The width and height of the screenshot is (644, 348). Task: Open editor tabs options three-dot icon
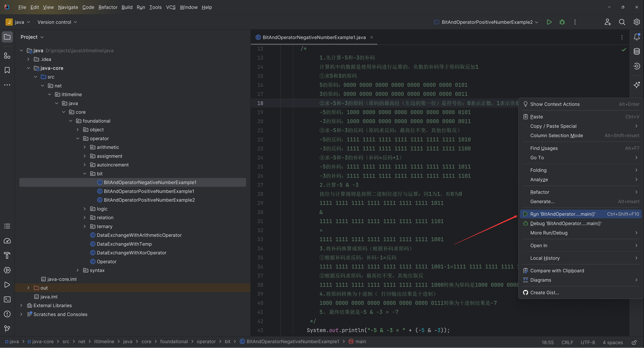(622, 37)
